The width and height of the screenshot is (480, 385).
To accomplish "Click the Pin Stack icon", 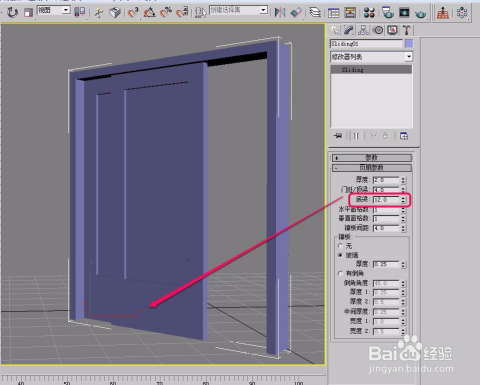I will [338, 136].
